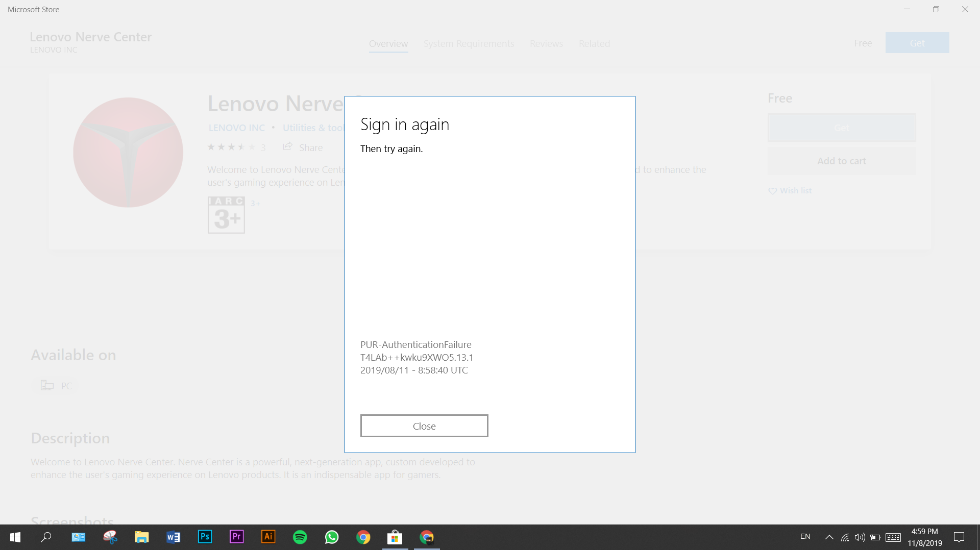This screenshot has width=980, height=550.
Task: Open first Google Chrome taskbar icon
Action: tap(363, 537)
